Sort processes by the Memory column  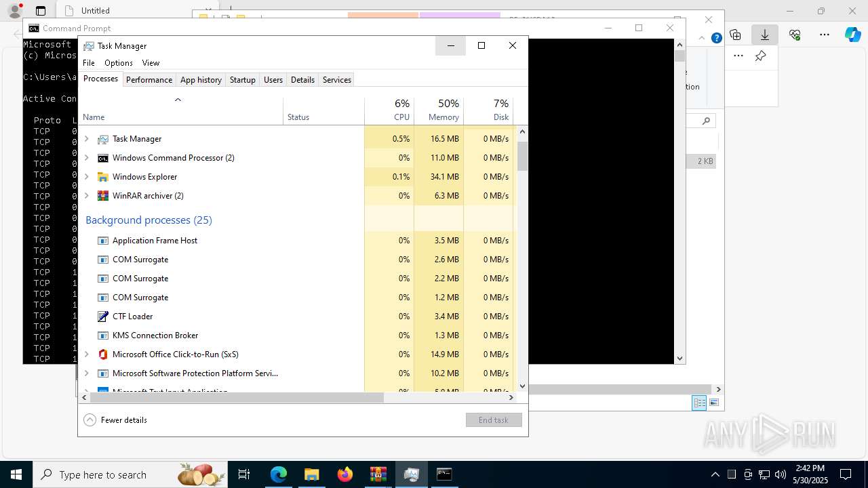click(439, 111)
